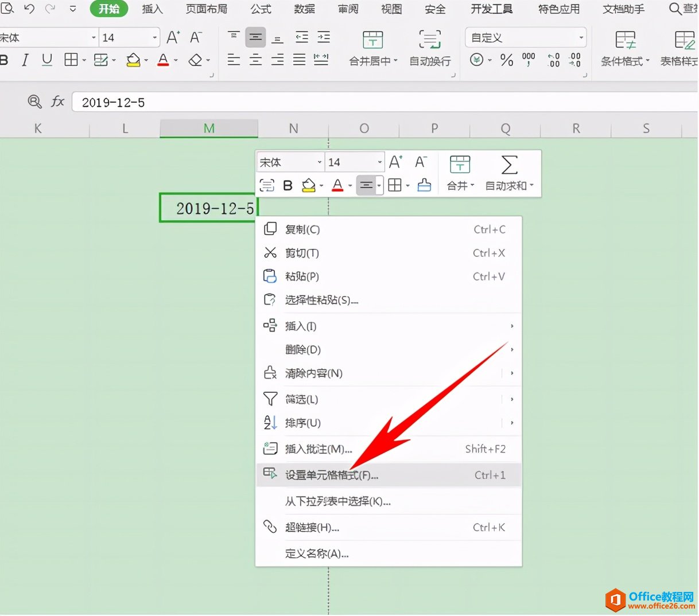The image size is (699, 616).
Task: Click the 合并居中 merge button
Action: coord(373,49)
